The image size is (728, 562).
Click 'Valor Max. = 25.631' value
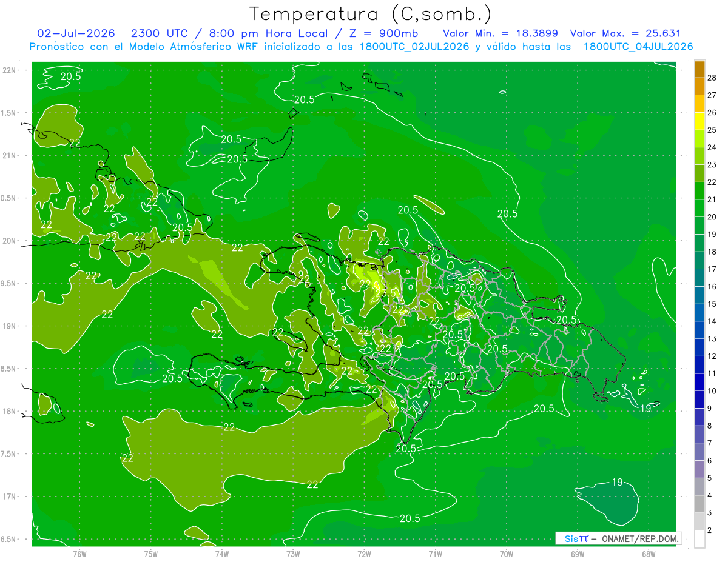click(625, 33)
